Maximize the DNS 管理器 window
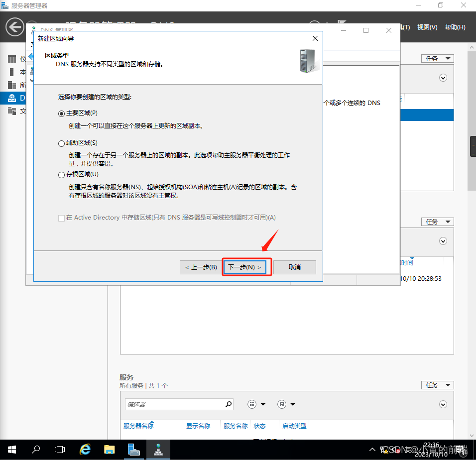476x460 pixels. coord(366,30)
